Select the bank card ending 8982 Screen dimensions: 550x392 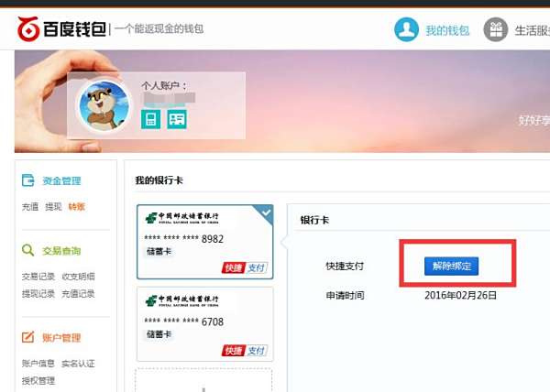pyautogui.click(x=204, y=242)
